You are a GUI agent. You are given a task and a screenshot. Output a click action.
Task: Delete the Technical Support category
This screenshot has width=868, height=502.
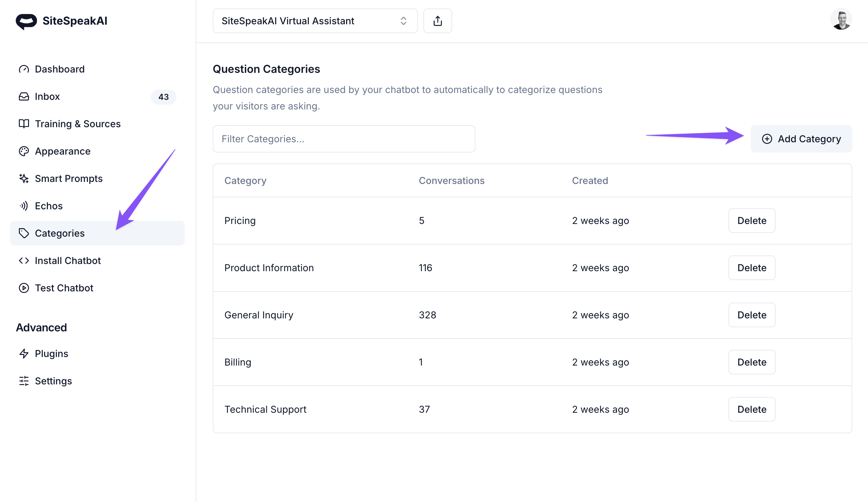coord(752,409)
